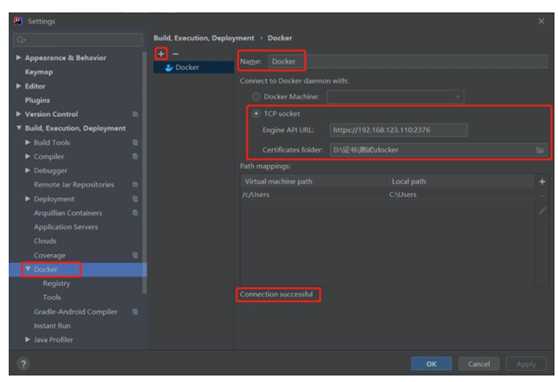Open Gradle-Android Compiler settings
558x382 pixels.
click(x=75, y=312)
